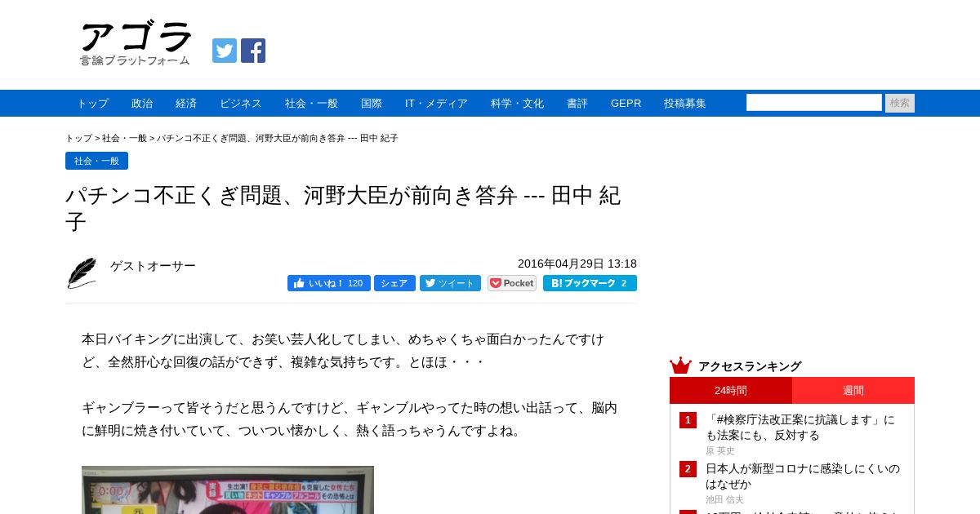Go to トップ in the nav bar
Viewport: 980px width, 514px height.
[x=93, y=104]
